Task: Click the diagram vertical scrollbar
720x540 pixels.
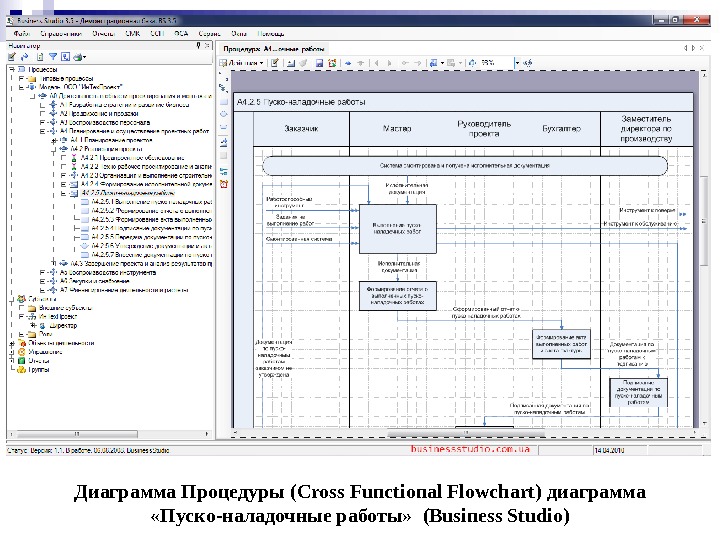Action: (x=704, y=248)
